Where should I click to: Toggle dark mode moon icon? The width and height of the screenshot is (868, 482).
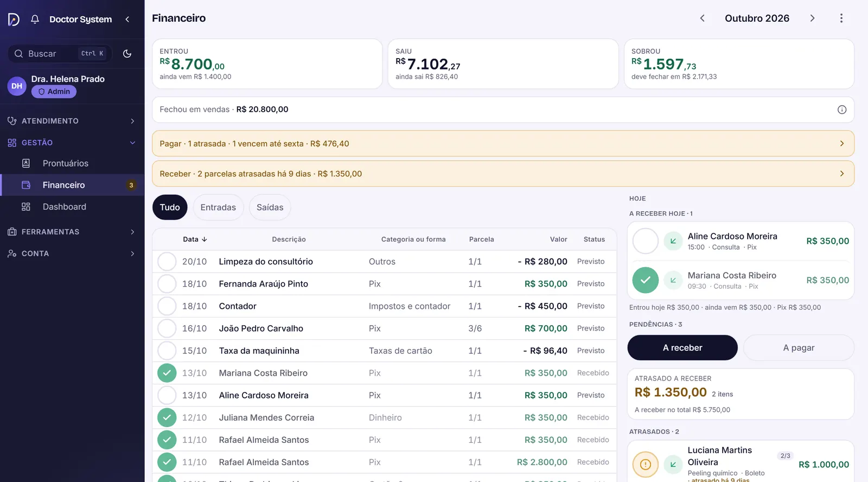pos(127,54)
